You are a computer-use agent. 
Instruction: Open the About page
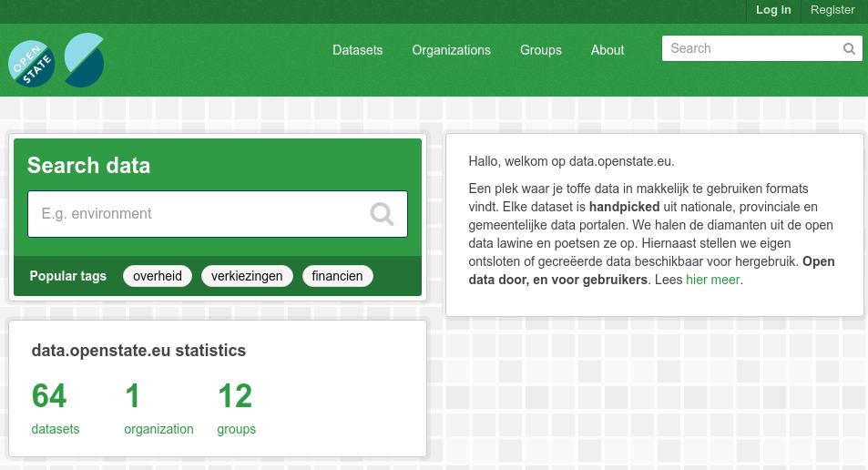607,50
